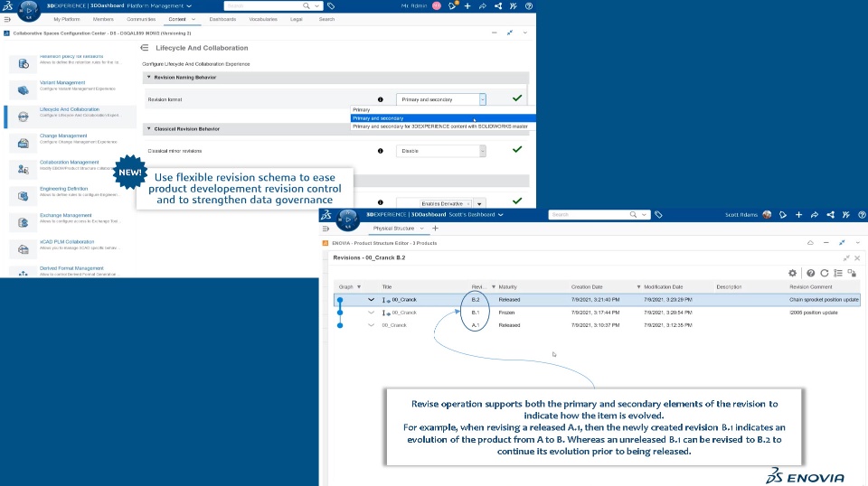Screen dimensions: 868x486
Task: Expand the 00_Cranck B.2 row chevron
Action: click(371, 300)
